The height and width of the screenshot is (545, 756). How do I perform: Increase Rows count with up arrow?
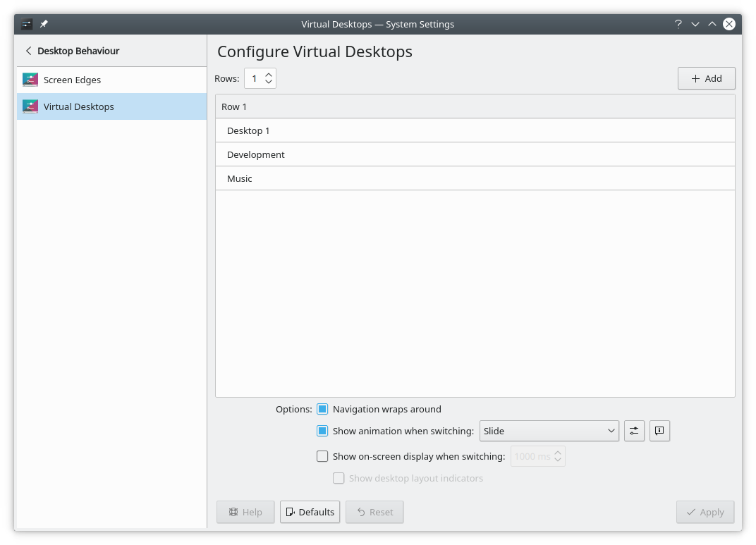pyautogui.click(x=269, y=74)
